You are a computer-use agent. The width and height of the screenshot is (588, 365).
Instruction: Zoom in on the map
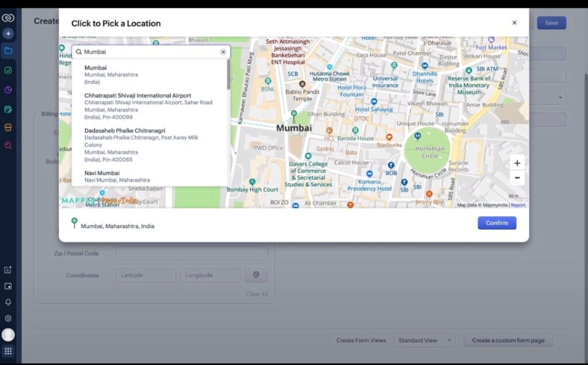click(x=517, y=163)
